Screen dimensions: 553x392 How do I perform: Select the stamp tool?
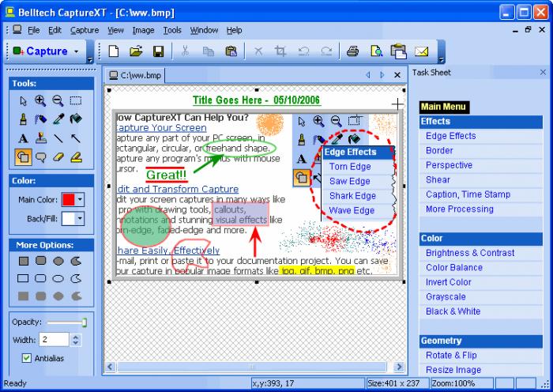click(41, 138)
